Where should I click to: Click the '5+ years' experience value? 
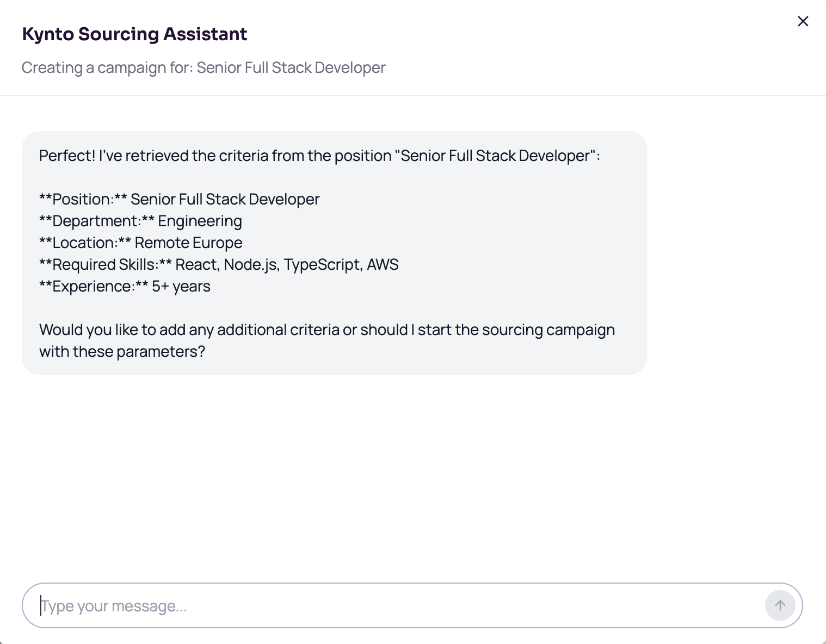click(x=181, y=286)
